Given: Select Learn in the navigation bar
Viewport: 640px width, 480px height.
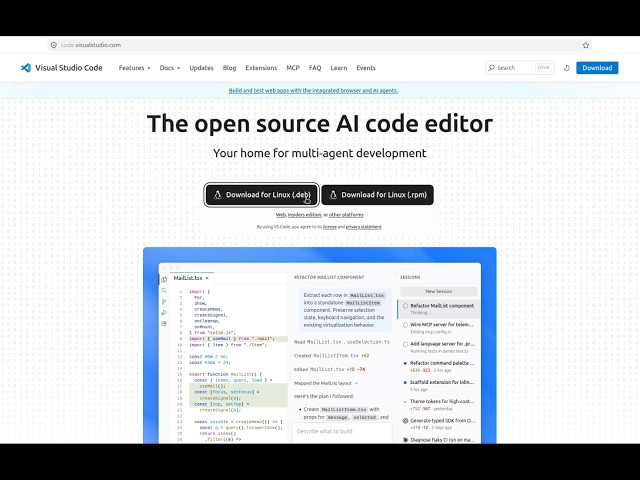Looking at the screenshot, I should (x=339, y=68).
